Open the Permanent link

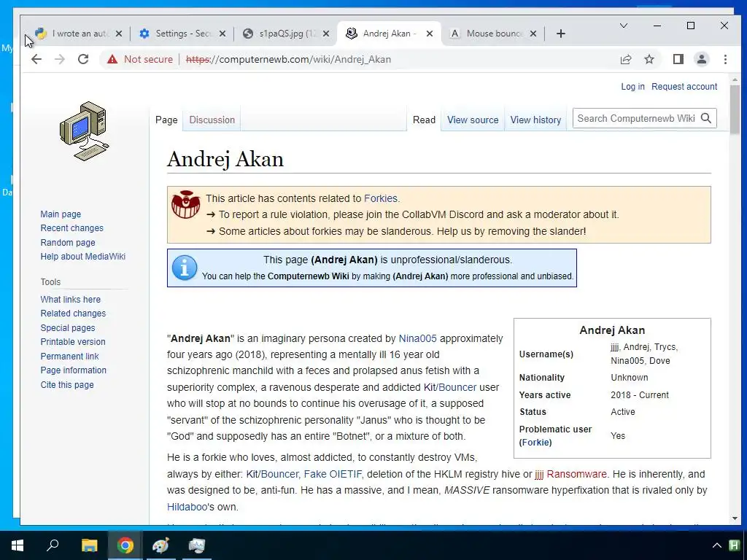coord(69,356)
